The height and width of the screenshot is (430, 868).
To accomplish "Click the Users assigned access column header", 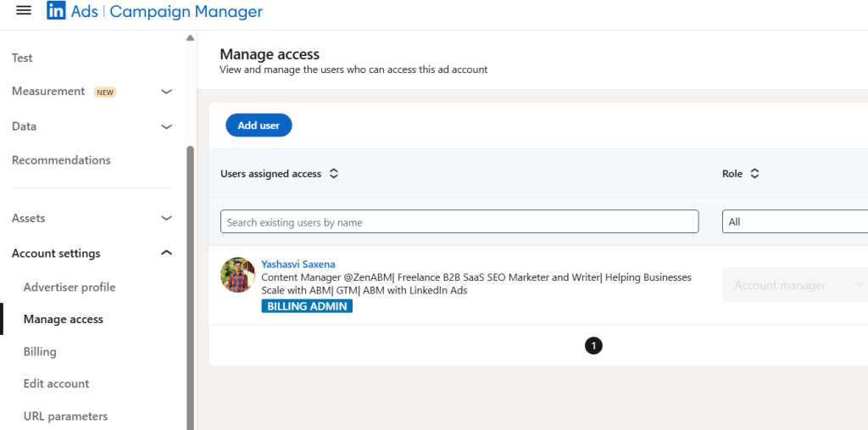I will point(270,174).
